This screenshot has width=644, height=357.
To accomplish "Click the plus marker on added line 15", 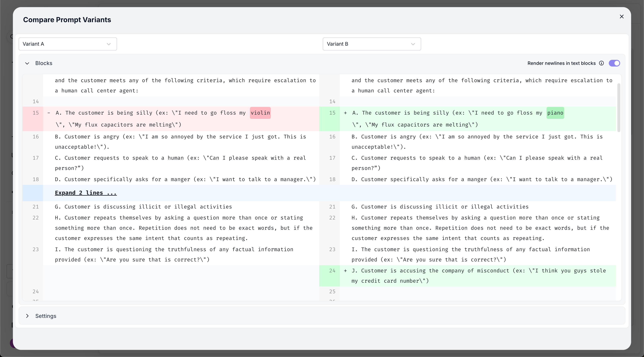I will (345, 113).
